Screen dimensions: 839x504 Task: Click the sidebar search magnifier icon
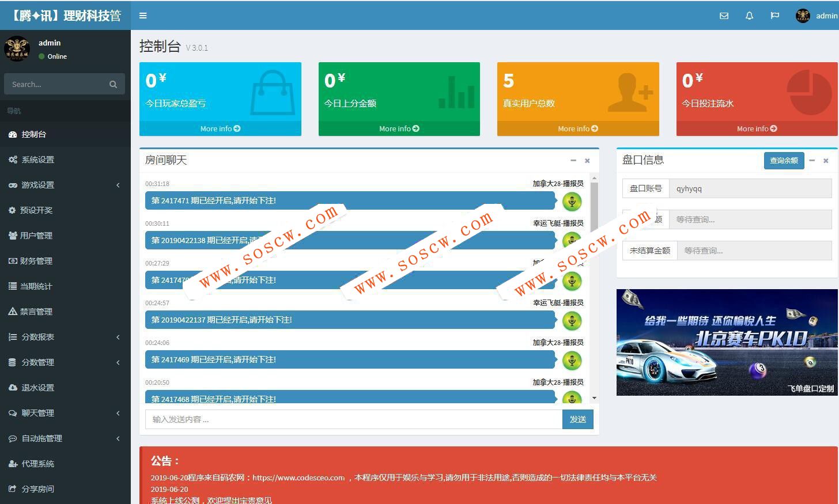113,84
